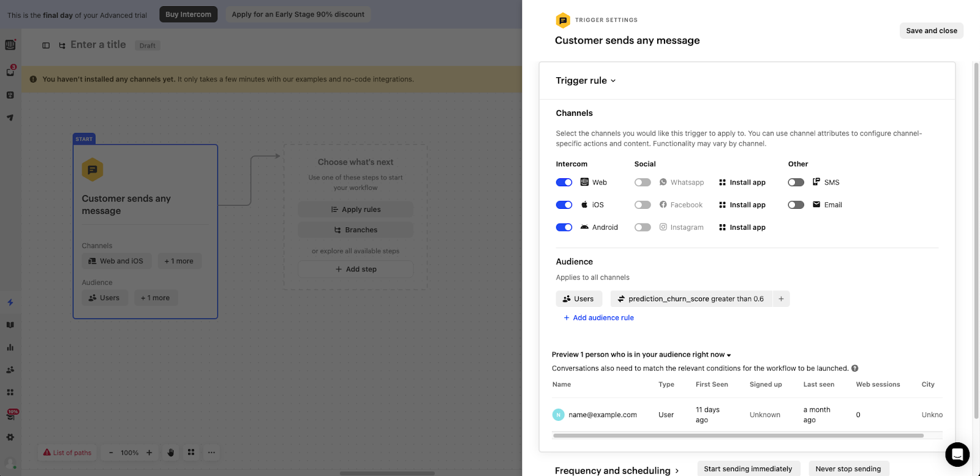
Task: Click the +1 more audience chip
Action: tap(156, 298)
